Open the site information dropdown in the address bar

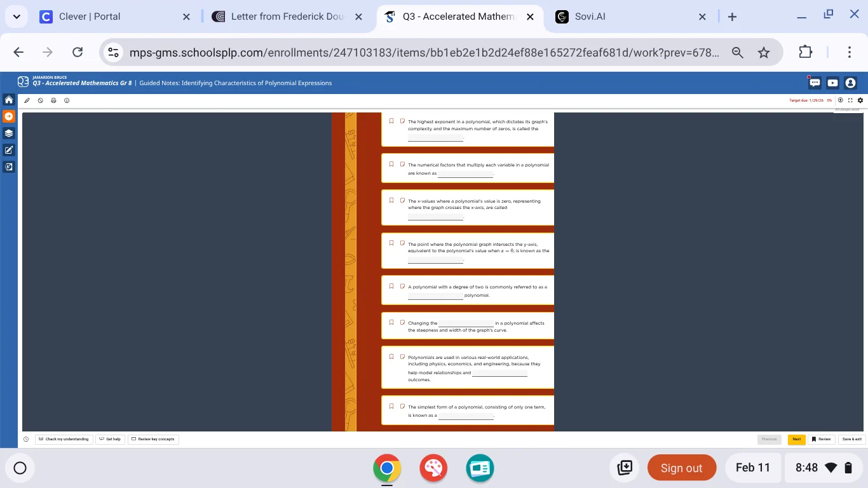click(x=113, y=52)
